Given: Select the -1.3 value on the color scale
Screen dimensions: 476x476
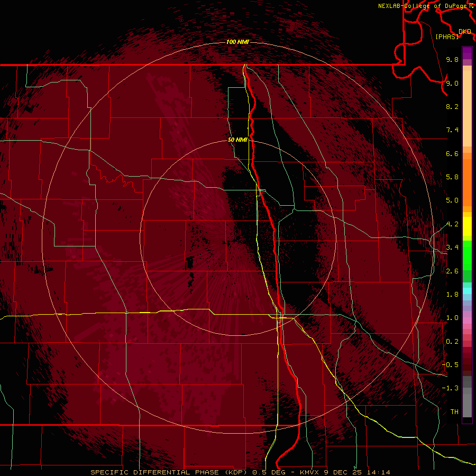Looking at the screenshot, I should pyautogui.click(x=450, y=388).
